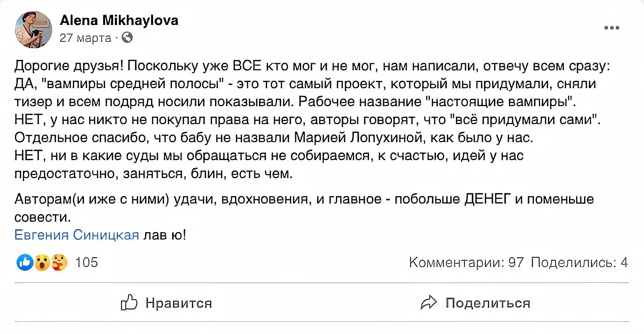This screenshot has width=644, height=334.
Task: Click the share arrow icon beside Поделиться
Action: (x=428, y=303)
